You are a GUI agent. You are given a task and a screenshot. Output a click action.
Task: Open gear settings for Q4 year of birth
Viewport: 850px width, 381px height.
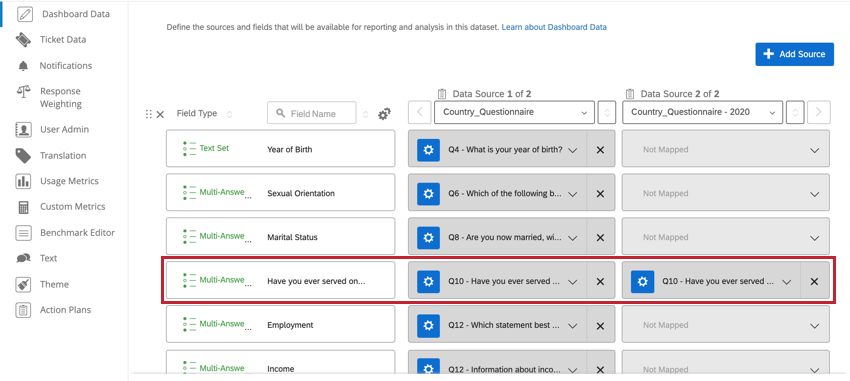point(428,150)
